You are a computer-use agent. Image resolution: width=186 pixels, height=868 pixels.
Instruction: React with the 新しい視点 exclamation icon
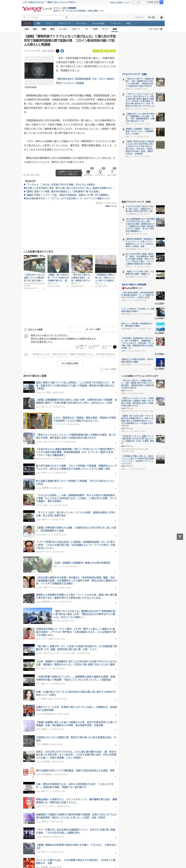(x=112, y=172)
